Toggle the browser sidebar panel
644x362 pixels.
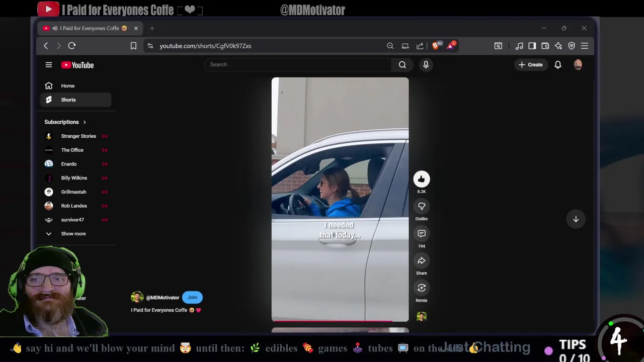[x=532, y=46]
